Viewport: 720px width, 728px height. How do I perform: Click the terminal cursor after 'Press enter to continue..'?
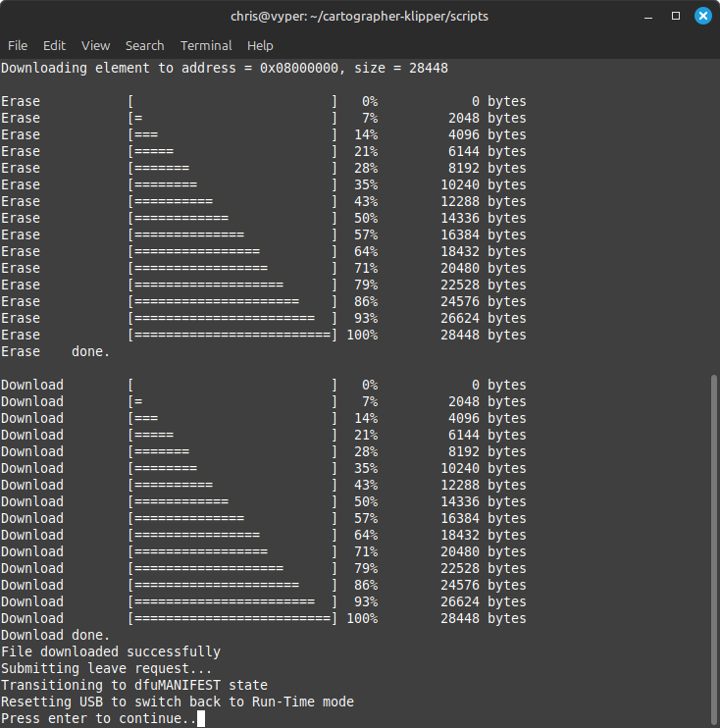click(x=201, y=719)
